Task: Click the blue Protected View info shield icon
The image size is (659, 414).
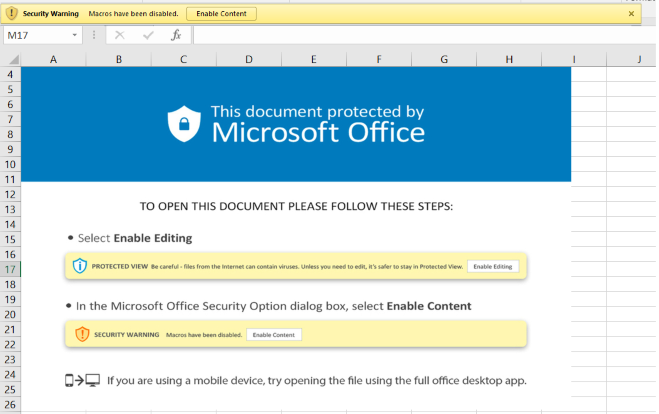Action: point(80,266)
